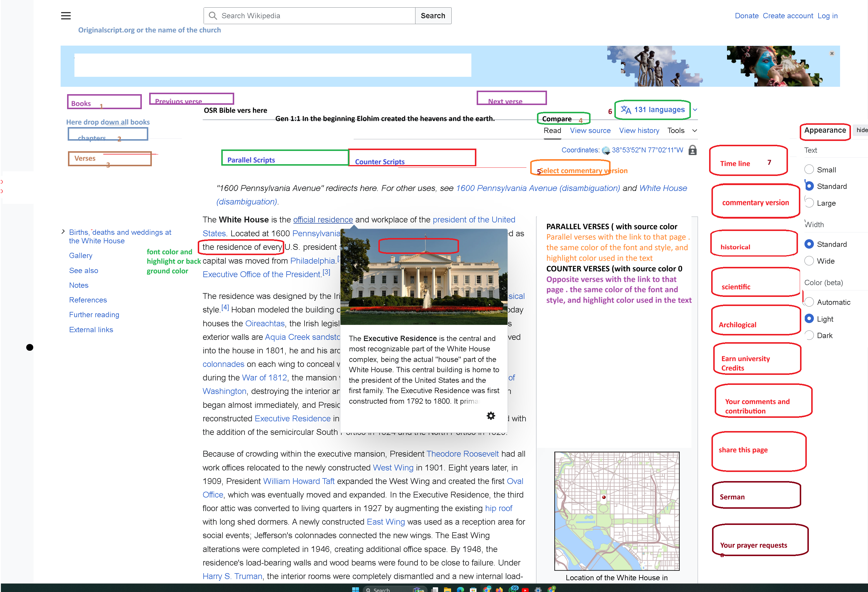
Task: Expand Births, deaths and weddings section
Action: [x=63, y=232]
